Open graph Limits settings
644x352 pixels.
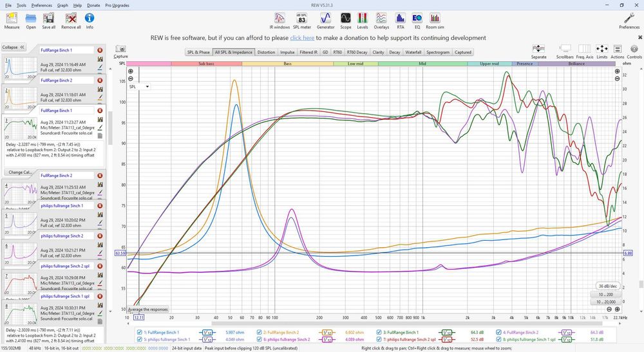coord(601,51)
